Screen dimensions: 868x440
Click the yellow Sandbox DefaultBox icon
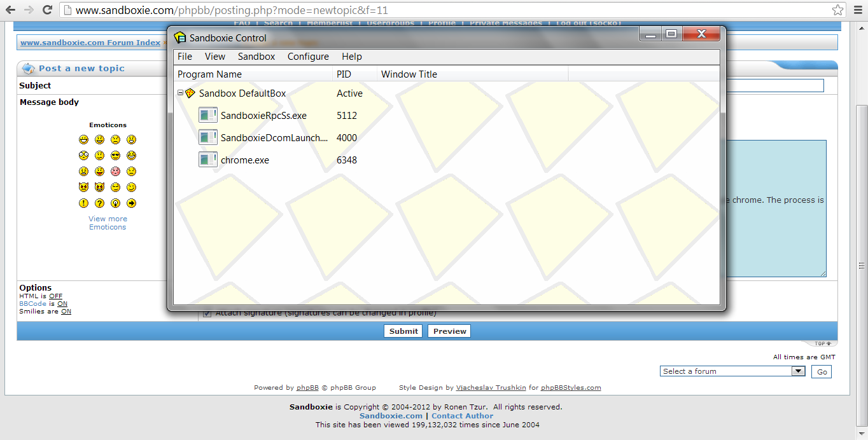pos(190,93)
